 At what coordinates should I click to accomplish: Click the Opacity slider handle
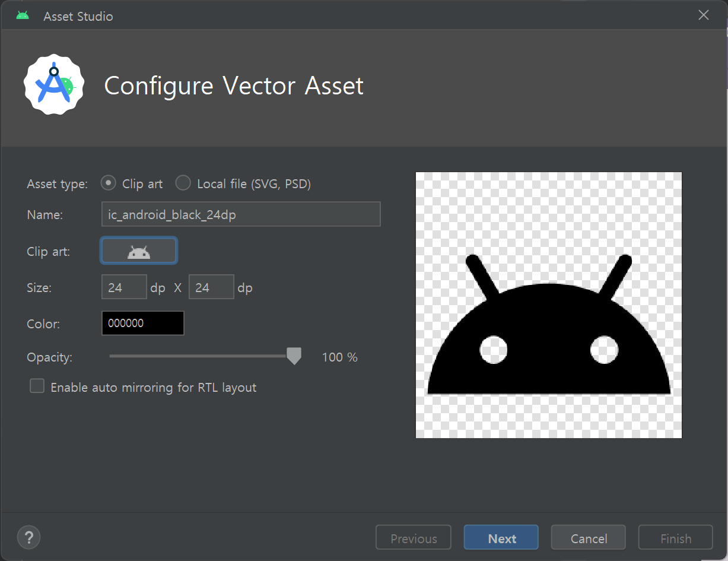(294, 356)
